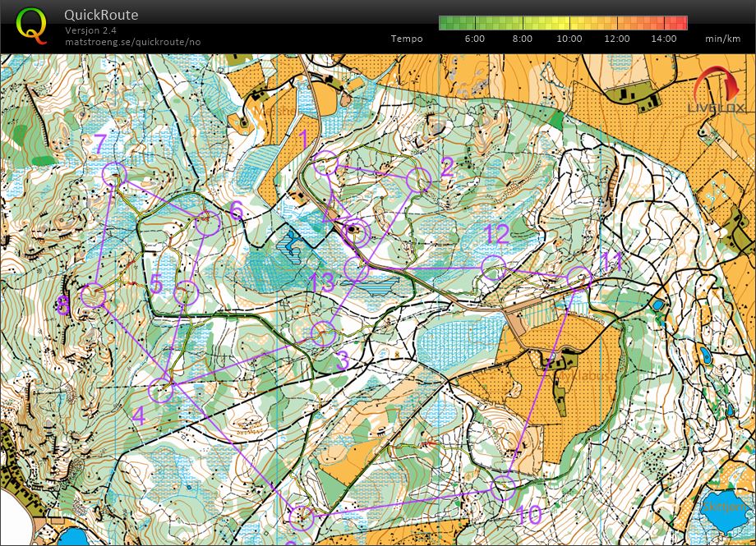Click the red end of the tempo scale
Screen dimensions: 756x546
point(681,23)
